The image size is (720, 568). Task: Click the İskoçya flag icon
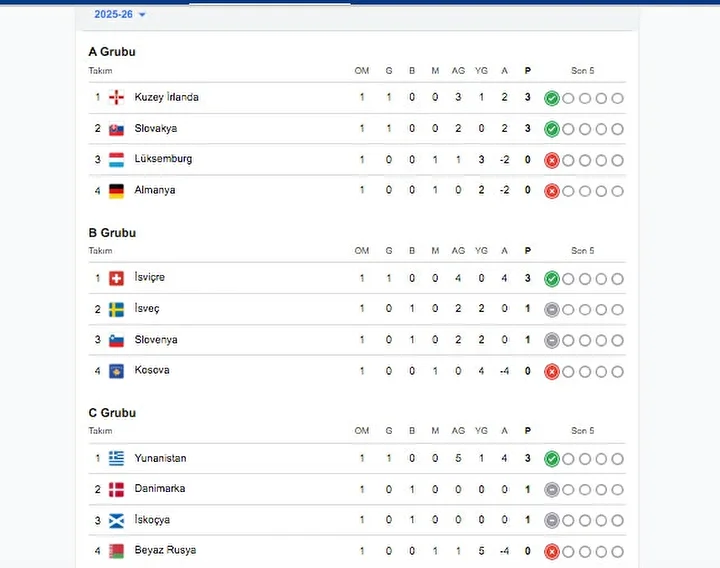116,521
